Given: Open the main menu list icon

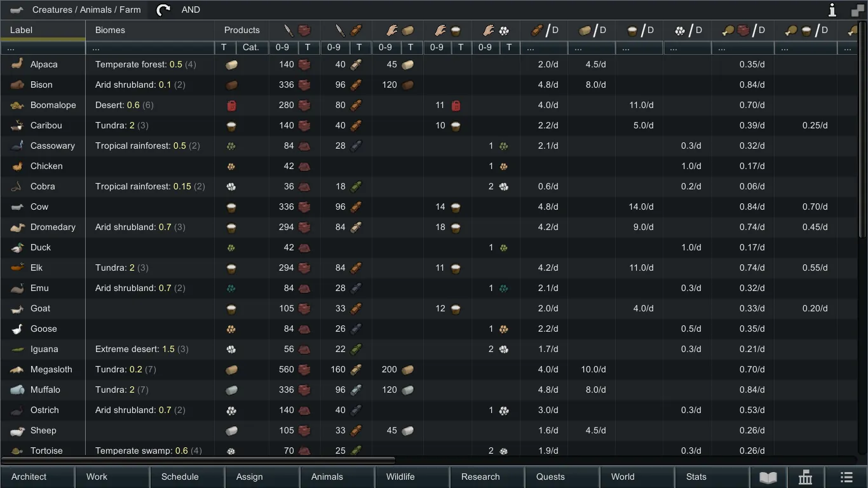Looking at the screenshot, I should coord(846,477).
